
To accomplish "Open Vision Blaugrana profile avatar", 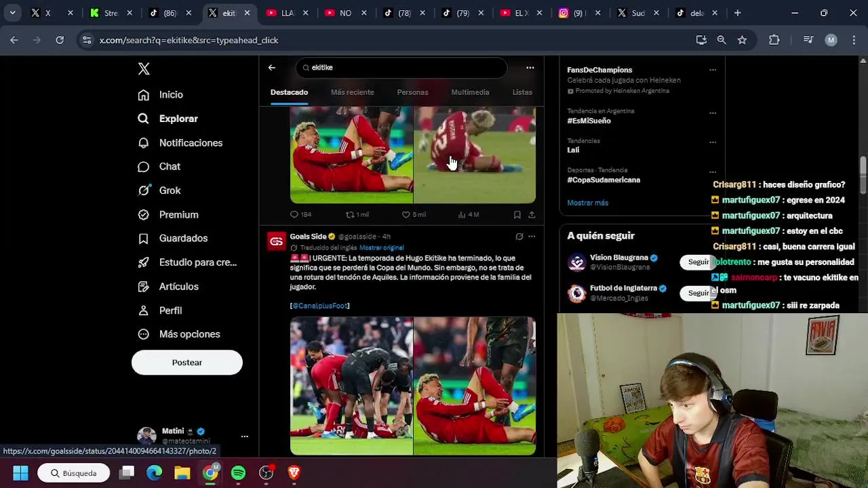I will coord(576,262).
